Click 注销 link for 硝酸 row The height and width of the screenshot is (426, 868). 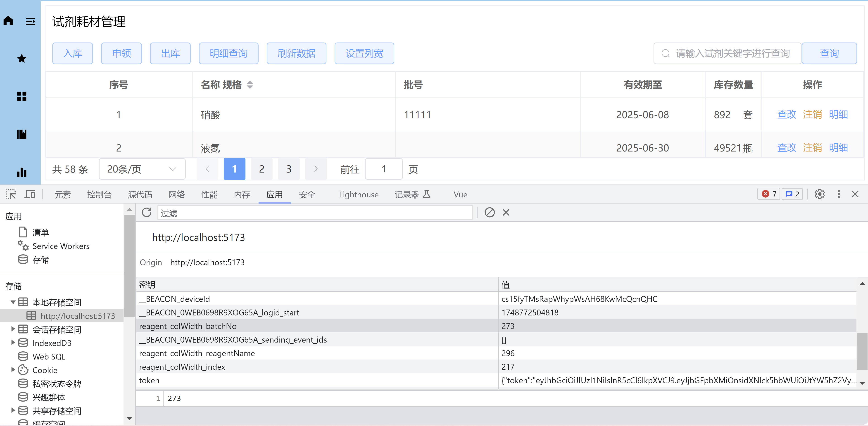click(x=812, y=114)
